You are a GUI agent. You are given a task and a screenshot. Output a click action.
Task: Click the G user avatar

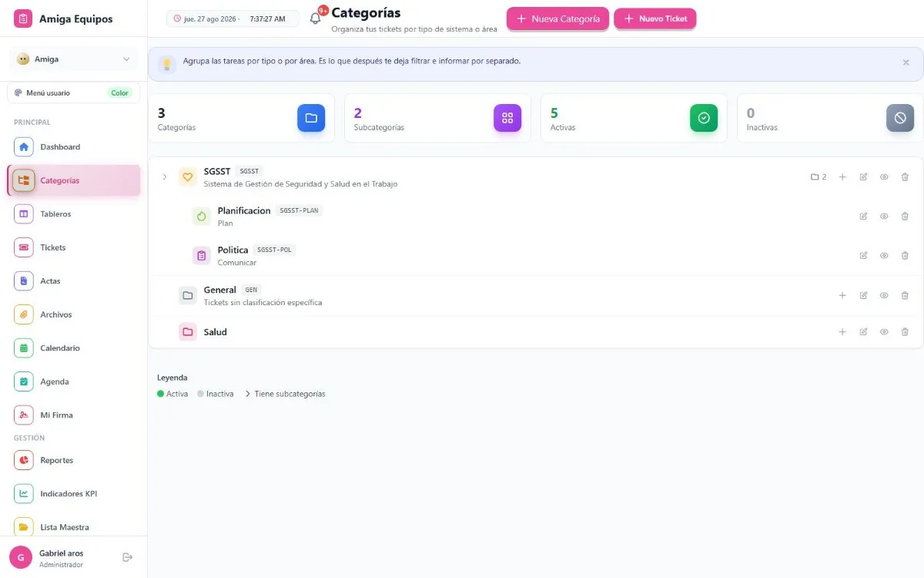(21, 557)
